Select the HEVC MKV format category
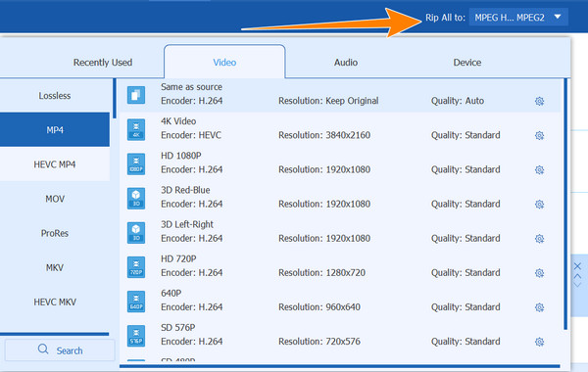Screen dimensions: 588x372 click(x=55, y=302)
